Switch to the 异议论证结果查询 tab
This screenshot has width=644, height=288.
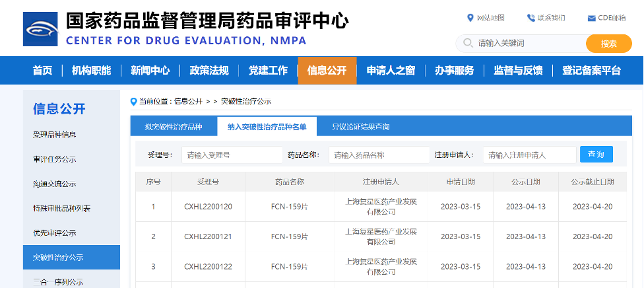coord(360,126)
